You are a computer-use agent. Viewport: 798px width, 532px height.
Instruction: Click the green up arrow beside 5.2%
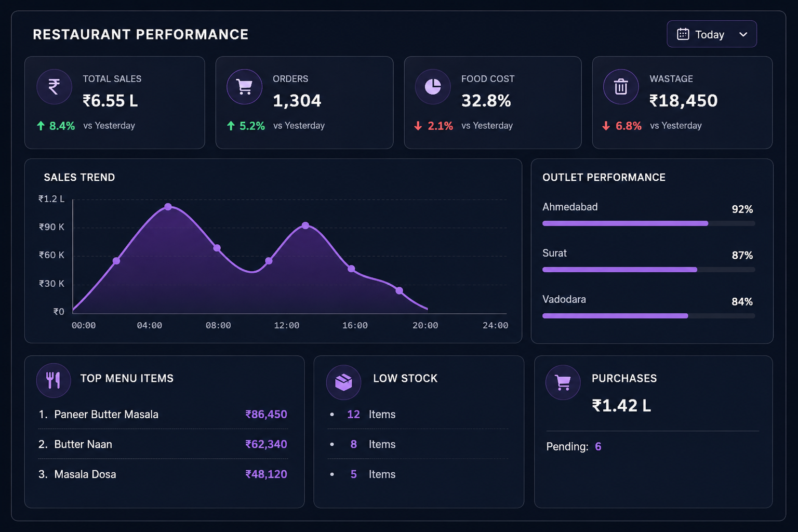point(231,126)
